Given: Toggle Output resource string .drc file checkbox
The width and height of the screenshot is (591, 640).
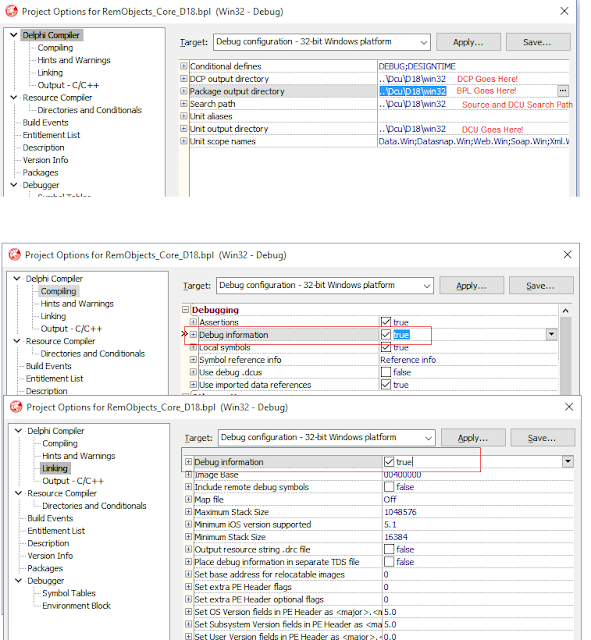Looking at the screenshot, I should [389, 549].
